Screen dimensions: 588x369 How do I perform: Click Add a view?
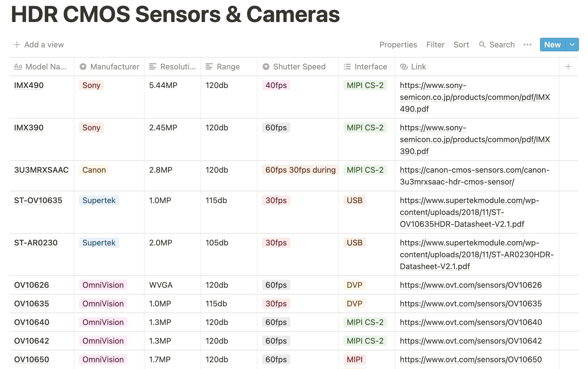[39, 45]
